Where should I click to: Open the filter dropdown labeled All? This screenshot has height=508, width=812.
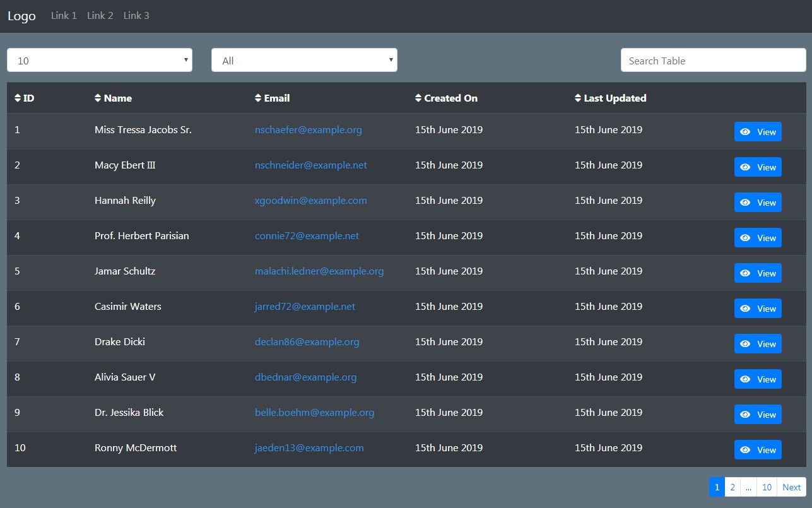[304, 60]
